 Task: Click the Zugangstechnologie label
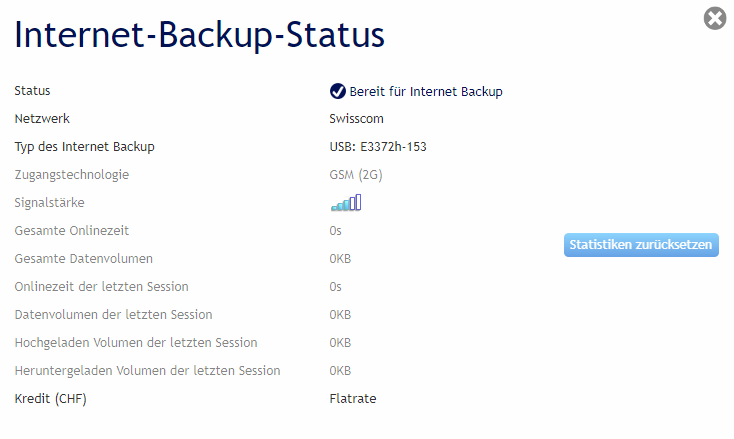point(72,175)
